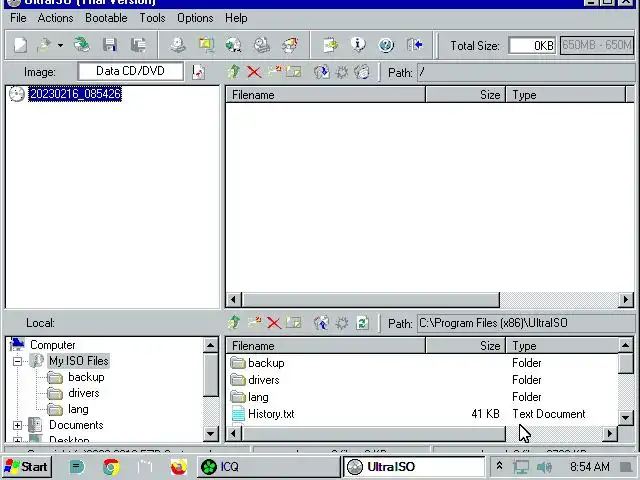
Task: Expand the Documents tree node
Action: [17, 425]
